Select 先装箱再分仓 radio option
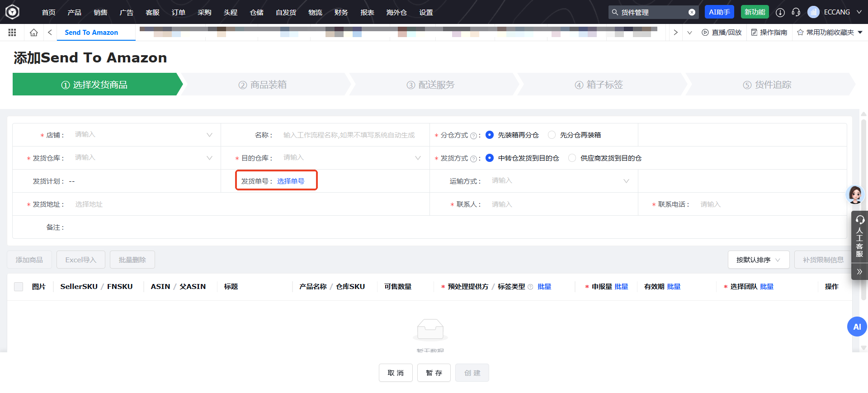This screenshot has height=393, width=868. [x=490, y=135]
